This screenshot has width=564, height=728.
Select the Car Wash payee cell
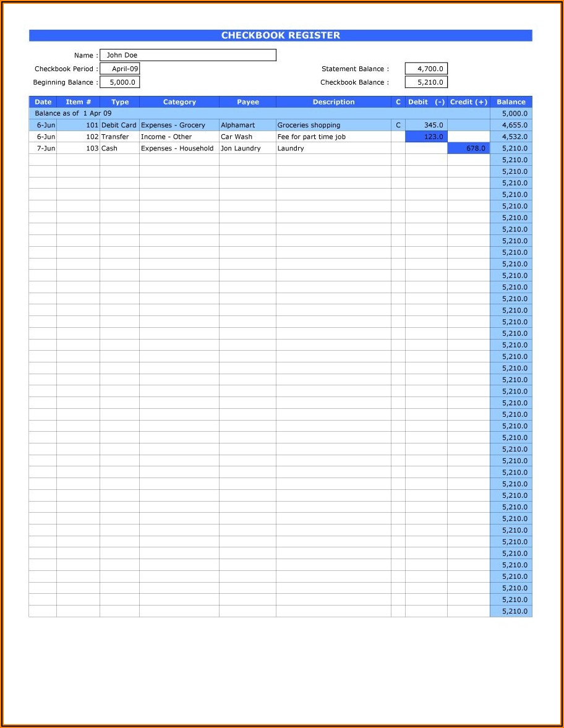tap(247, 137)
